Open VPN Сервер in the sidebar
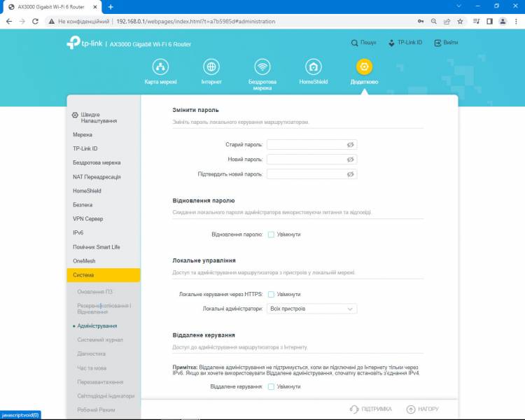The height and width of the screenshot is (420, 525). (87, 218)
